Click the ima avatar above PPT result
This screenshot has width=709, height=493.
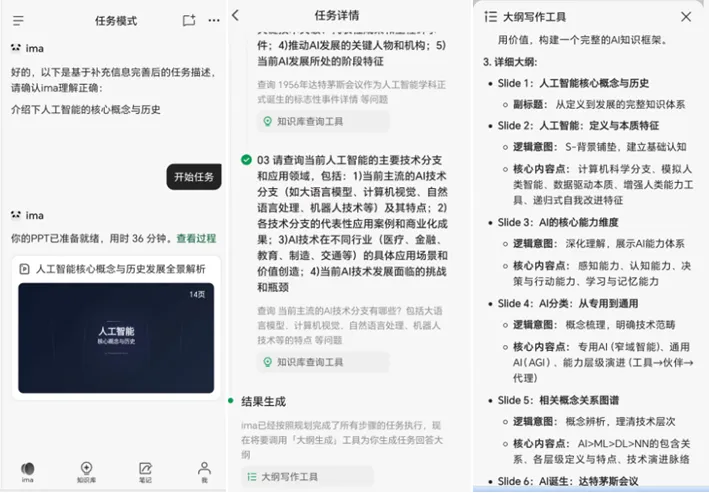click(x=16, y=215)
